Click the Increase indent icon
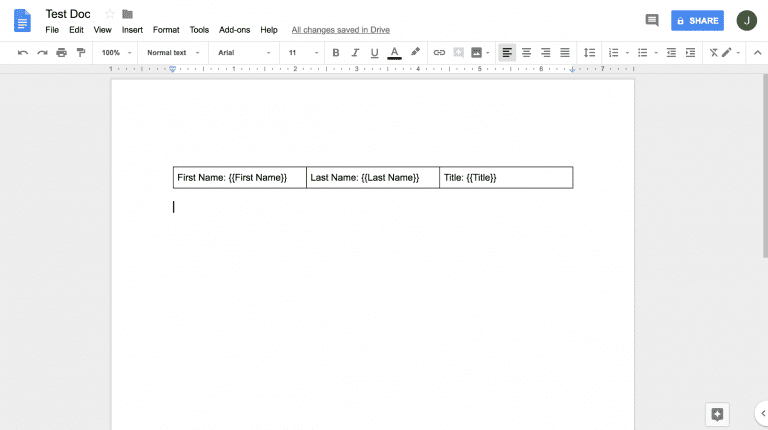Viewport: 768px width, 430px height. click(690, 52)
